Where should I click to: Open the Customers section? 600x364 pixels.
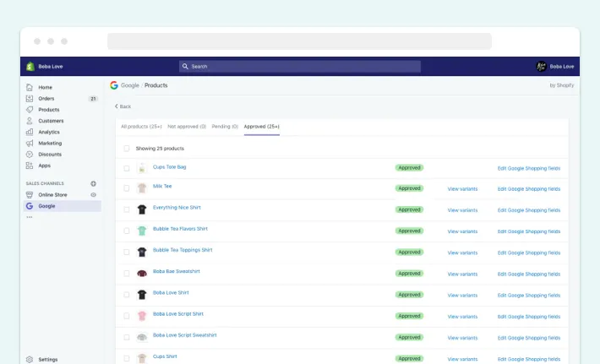point(51,121)
